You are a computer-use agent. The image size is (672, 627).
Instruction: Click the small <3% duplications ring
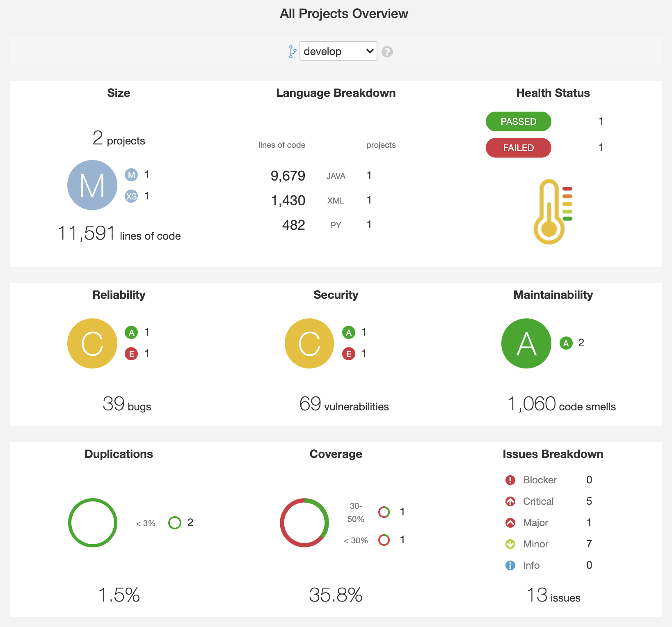[x=175, y=523]
